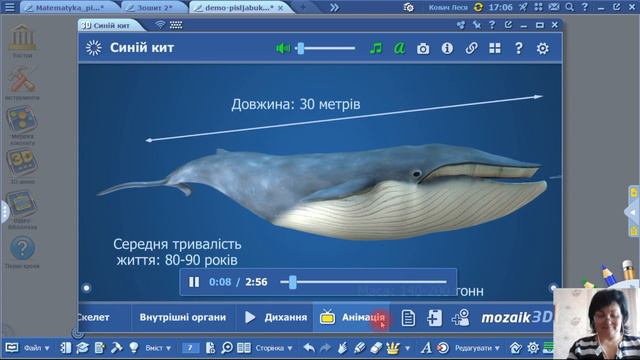Open the Файл dropdown menu

(x=36, y=348)
